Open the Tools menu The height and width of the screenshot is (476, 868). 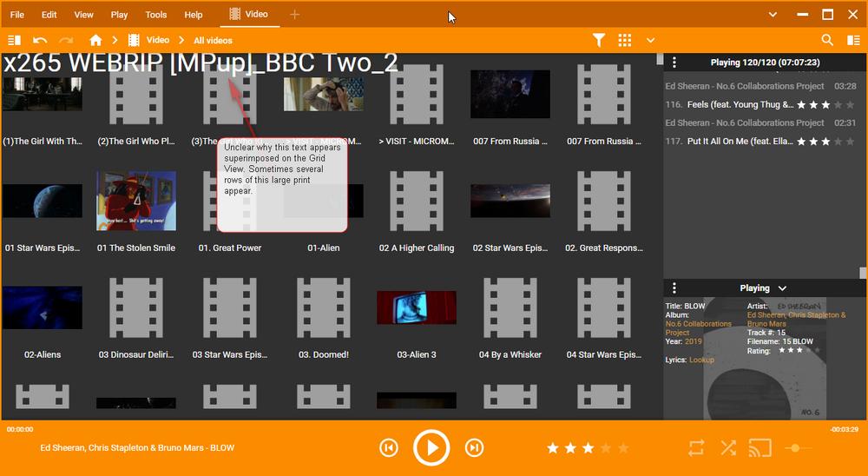click(x=156, y=15)
